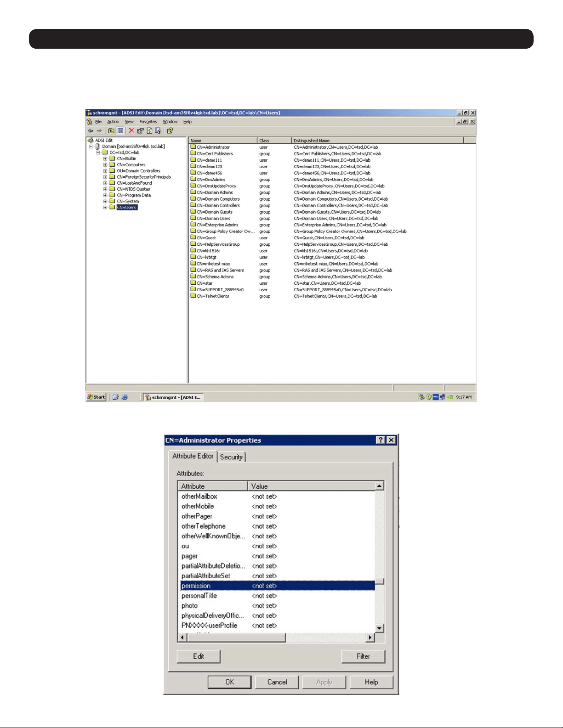The image size is (563, 728).
Task: Open Properties from the toolbar icon
Action: 141,131
